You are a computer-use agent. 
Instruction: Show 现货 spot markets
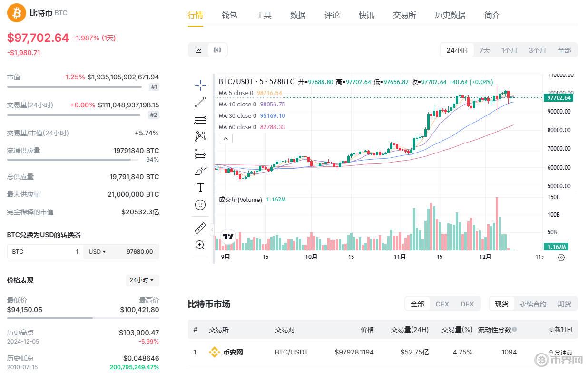tap(501, 304)
